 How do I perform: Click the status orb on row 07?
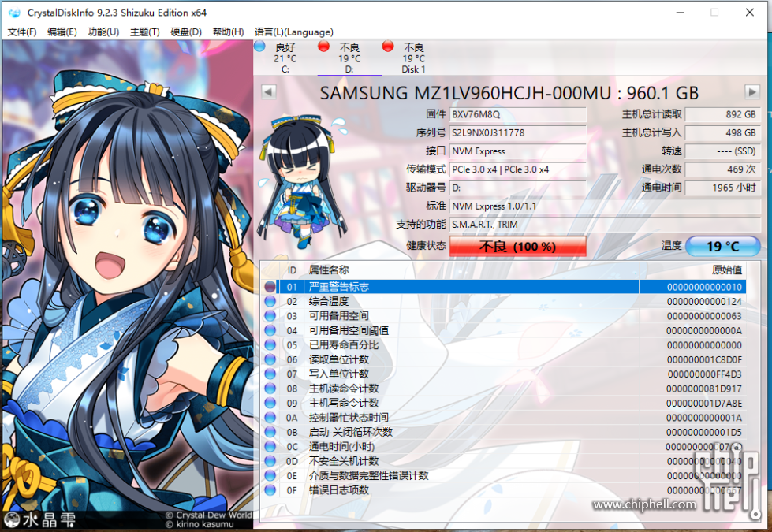(x=270, y=374)
